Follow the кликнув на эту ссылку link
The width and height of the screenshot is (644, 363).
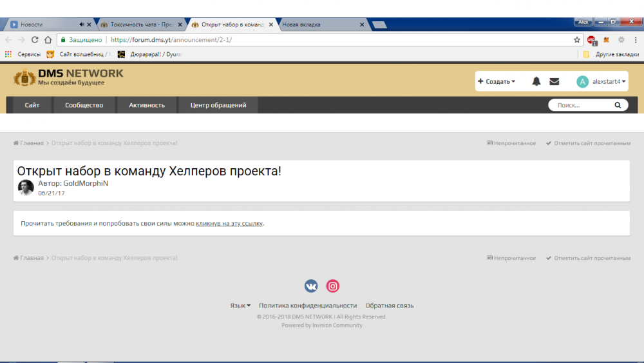click(229, 224)
